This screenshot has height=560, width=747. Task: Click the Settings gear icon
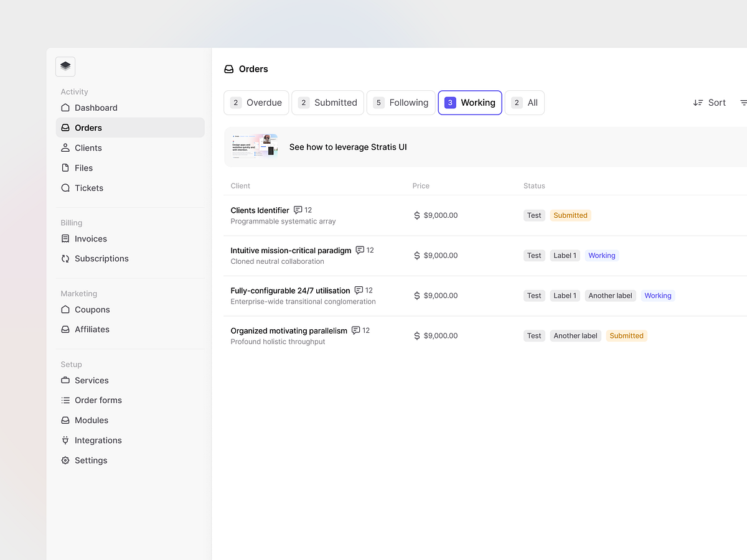65,460
